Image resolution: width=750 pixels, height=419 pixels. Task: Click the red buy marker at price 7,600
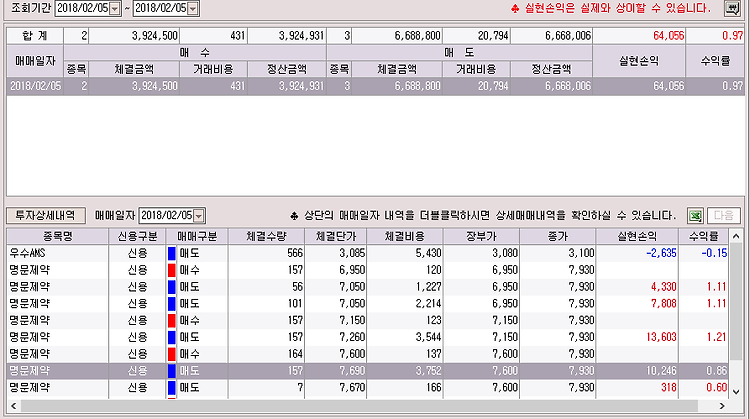(x=171, y=354)
